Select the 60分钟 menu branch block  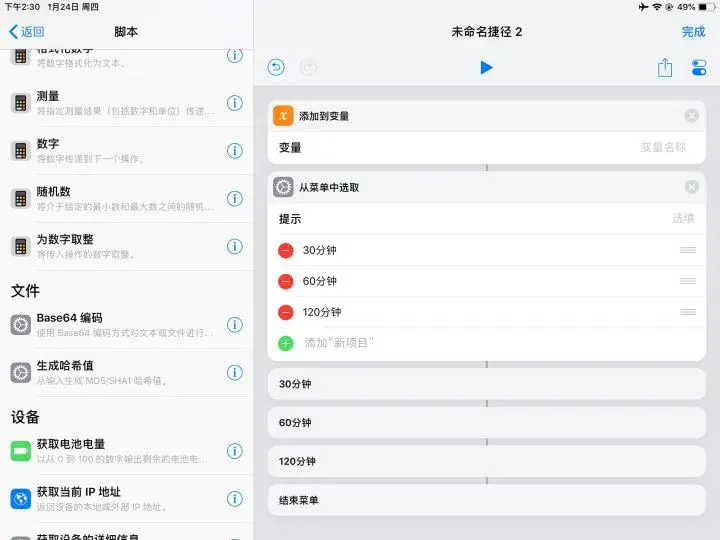click(x=486, y=422)
